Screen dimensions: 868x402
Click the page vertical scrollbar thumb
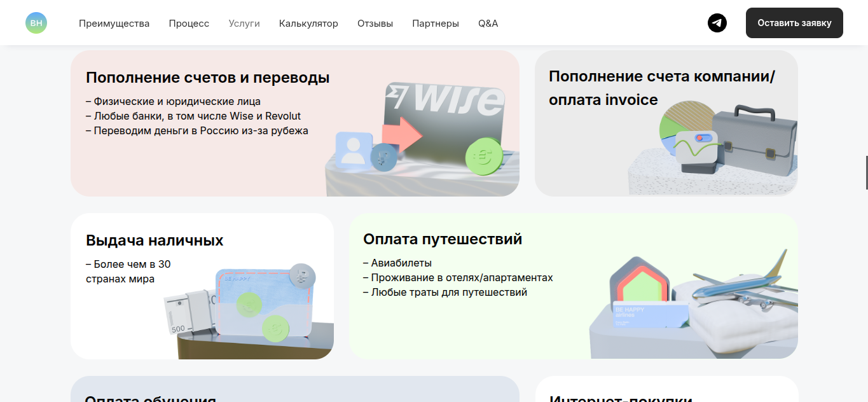(866, 172)
